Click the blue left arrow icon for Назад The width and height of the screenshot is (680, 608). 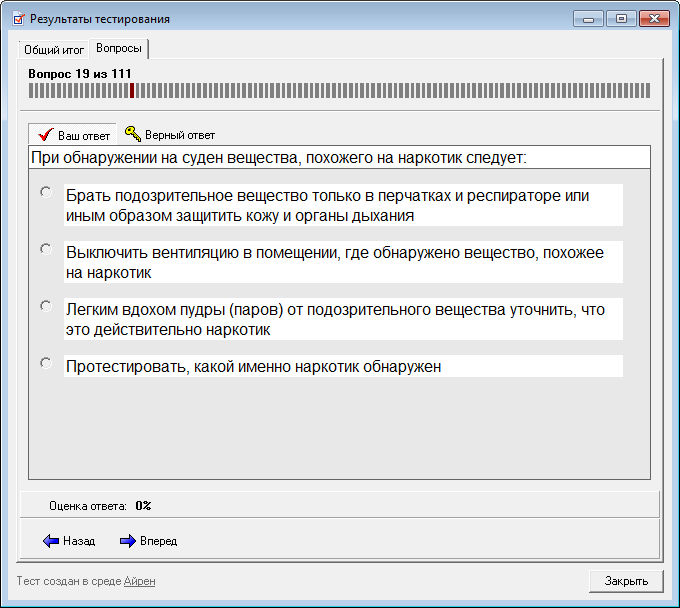point(51,541)
